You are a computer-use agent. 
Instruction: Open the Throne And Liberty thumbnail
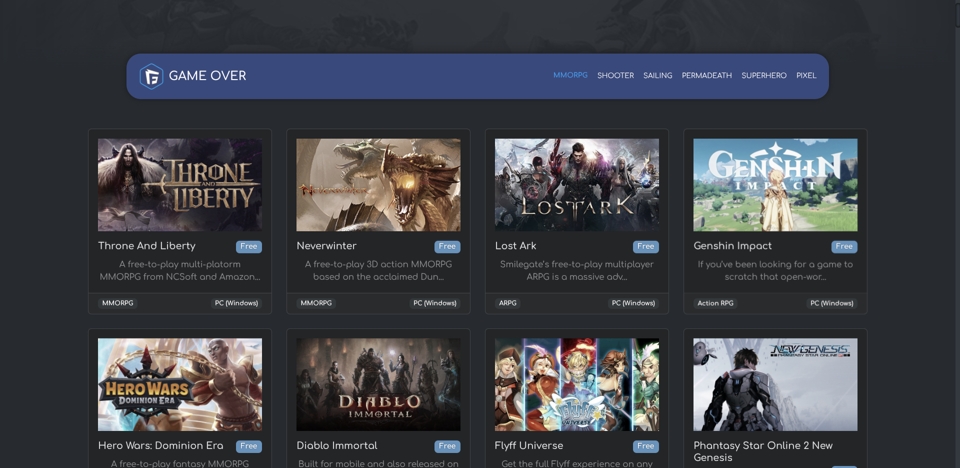[x=180, y=184]
